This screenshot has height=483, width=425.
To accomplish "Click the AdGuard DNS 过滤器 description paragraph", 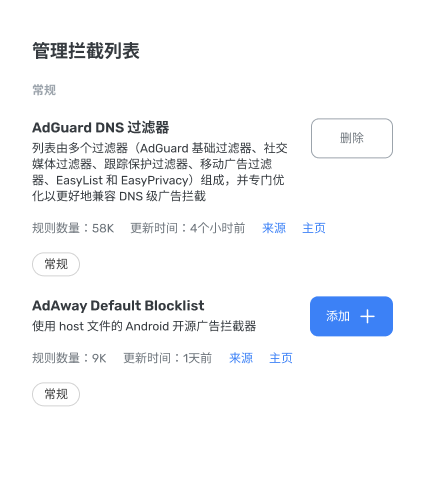I will [160, 172].
